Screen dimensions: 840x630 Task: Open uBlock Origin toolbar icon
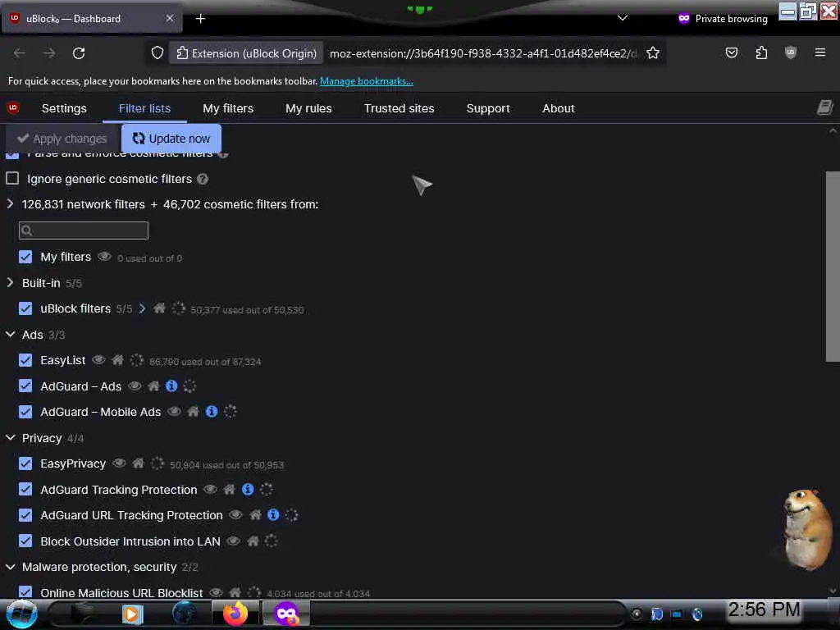[x=791, y=52]
